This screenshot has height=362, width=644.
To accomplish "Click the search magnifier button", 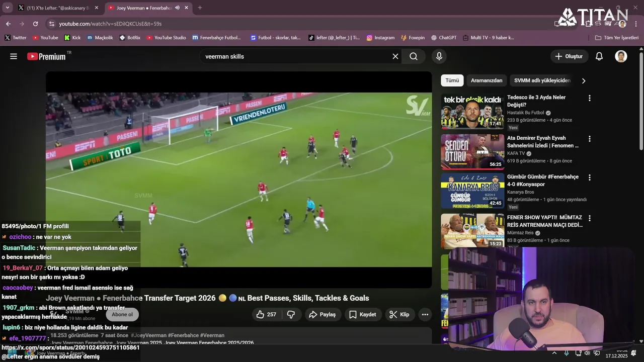I will point(414,56).
